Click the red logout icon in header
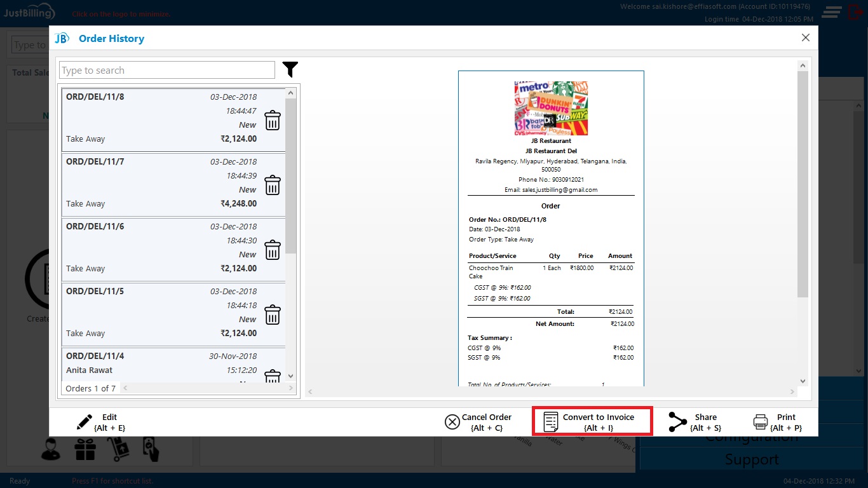868x488 pixels. (855, 12)
